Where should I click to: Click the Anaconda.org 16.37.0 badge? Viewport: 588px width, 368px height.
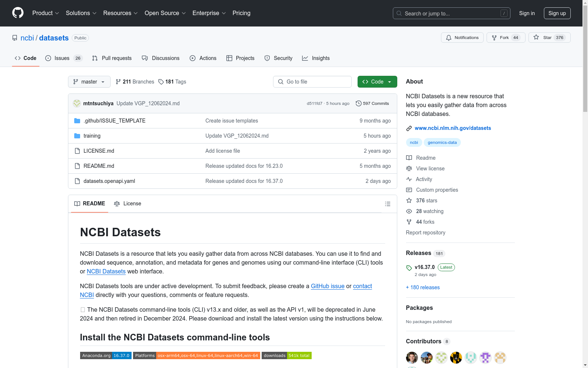click(x=106, y=355)
